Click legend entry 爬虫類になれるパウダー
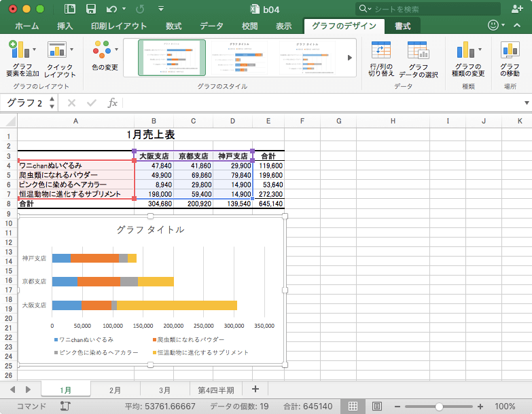532x414 pixels. pyautogui.click(x=190, y=339)
